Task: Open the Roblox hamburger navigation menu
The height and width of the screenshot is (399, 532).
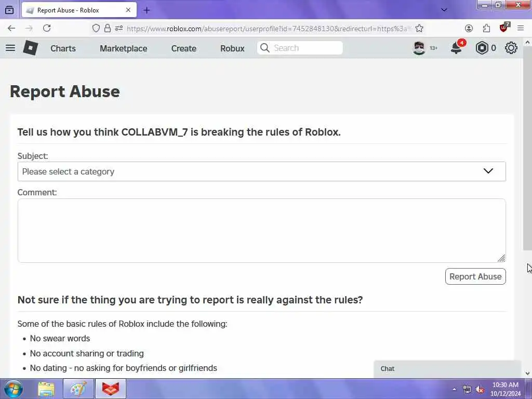Action: pyautogui.click(x=10, y=48)
